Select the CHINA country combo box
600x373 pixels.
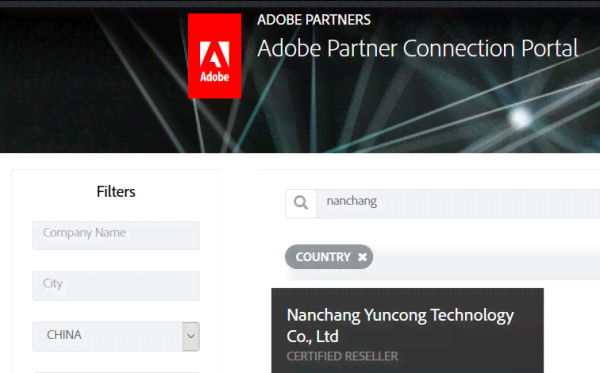click(x=116, y=336)
